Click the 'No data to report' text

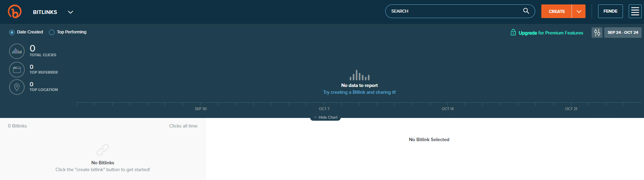click(x=359, y=85)
